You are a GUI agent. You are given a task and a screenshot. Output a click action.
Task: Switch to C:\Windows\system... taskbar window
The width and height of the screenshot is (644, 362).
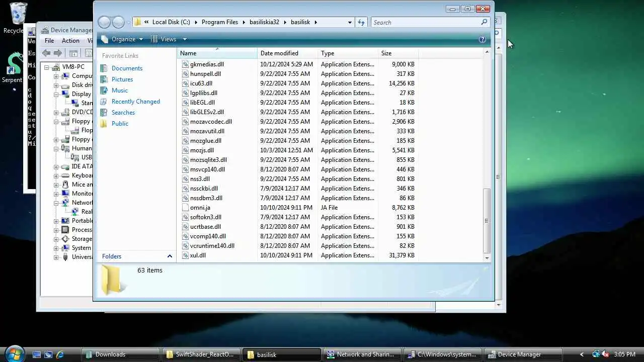[442, 354]
